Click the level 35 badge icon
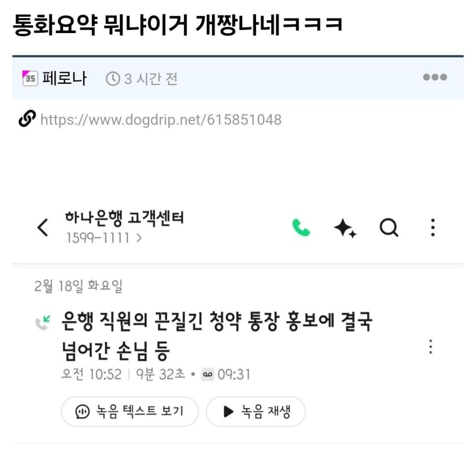This screenshot has width=476, height=459. tap(30, 78)
